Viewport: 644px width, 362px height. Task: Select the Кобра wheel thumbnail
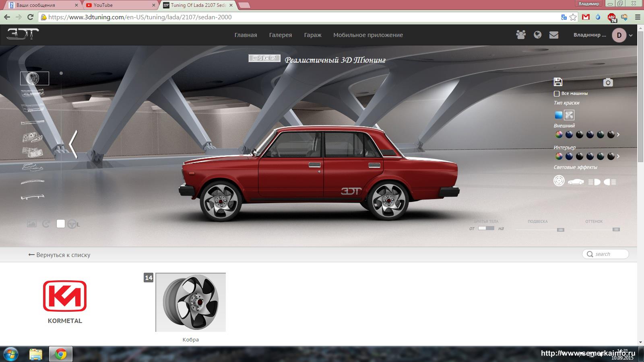tap(190, 302)
